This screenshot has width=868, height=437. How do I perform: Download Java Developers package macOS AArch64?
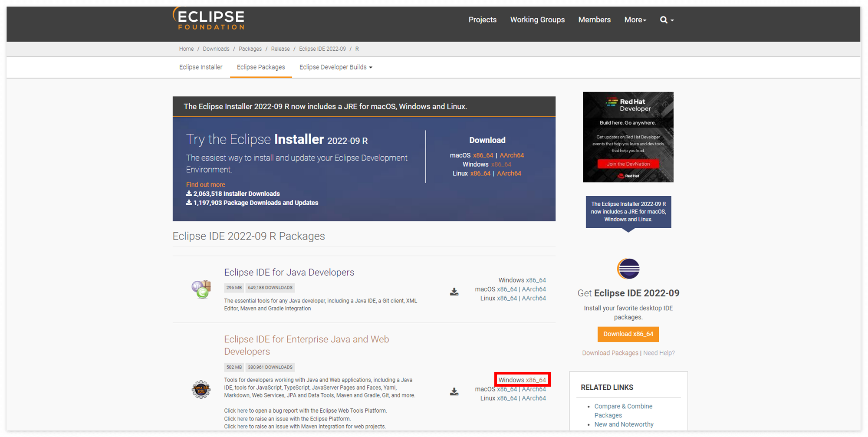point(534,289)
